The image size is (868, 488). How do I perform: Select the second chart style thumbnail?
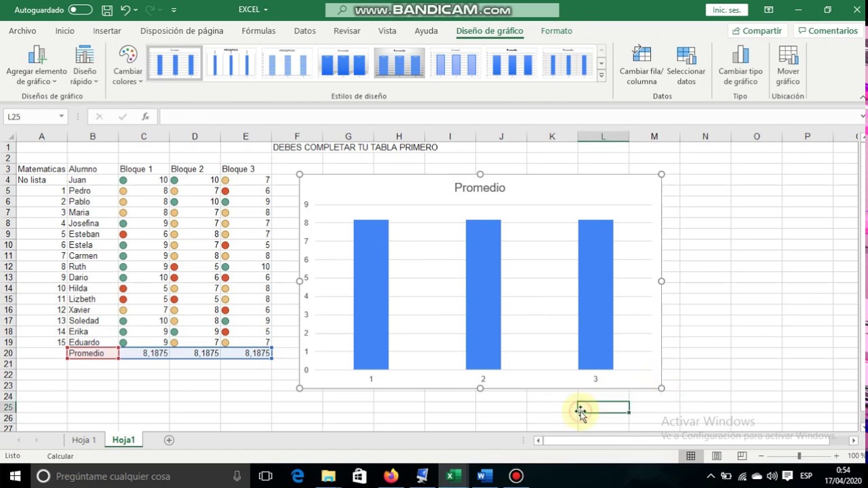[x=231, y=63]
